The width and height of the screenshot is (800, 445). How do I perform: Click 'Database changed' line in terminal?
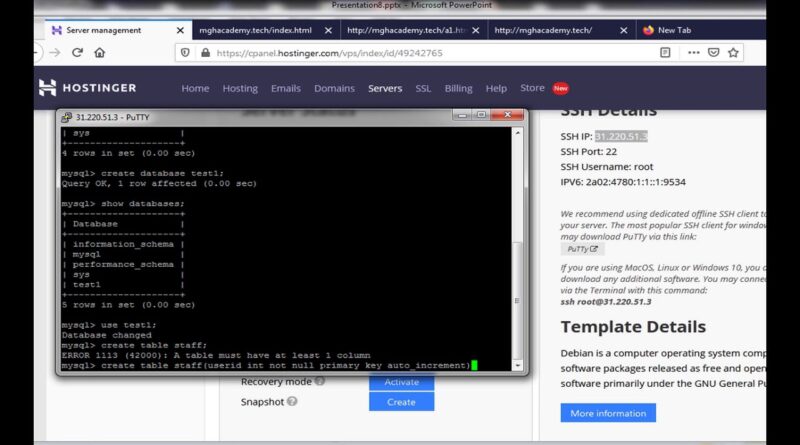(106, 335)
